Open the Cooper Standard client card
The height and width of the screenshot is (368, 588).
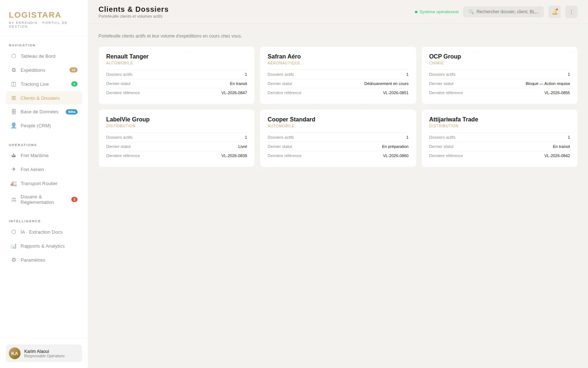tap(338, 138)
